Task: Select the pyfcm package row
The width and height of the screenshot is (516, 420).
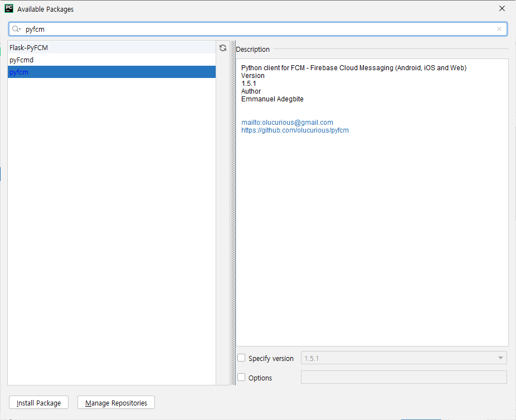Action: [111, 72]
